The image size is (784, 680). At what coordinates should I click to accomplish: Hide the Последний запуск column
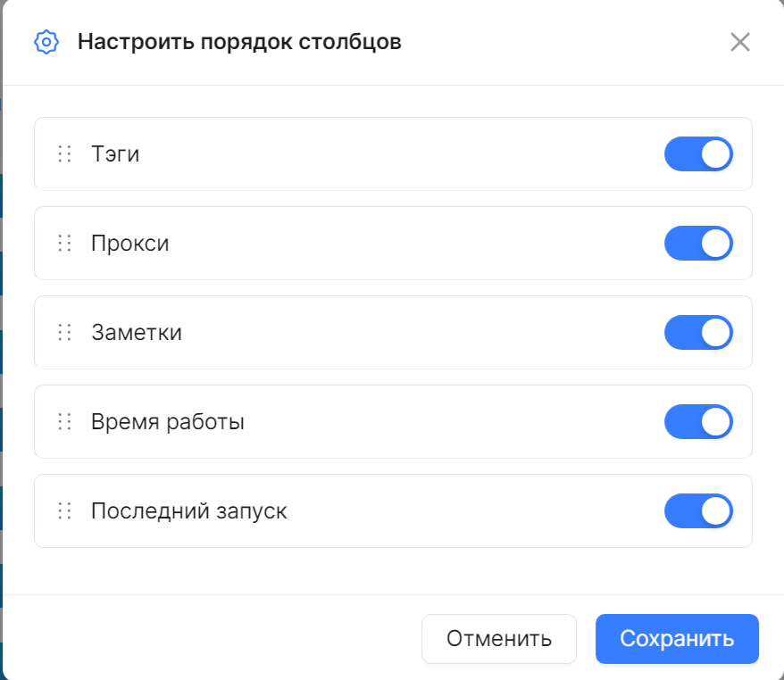[698, 511]
